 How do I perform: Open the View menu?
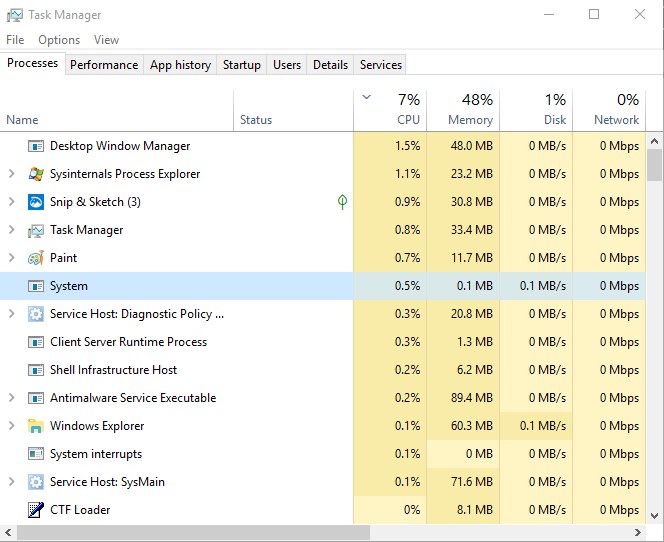tap(106, 40)
